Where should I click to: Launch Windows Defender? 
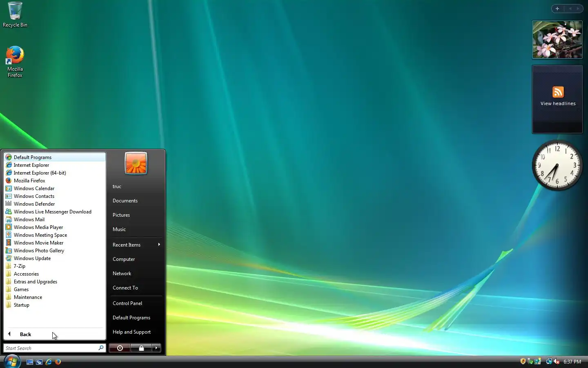(55, 204)
